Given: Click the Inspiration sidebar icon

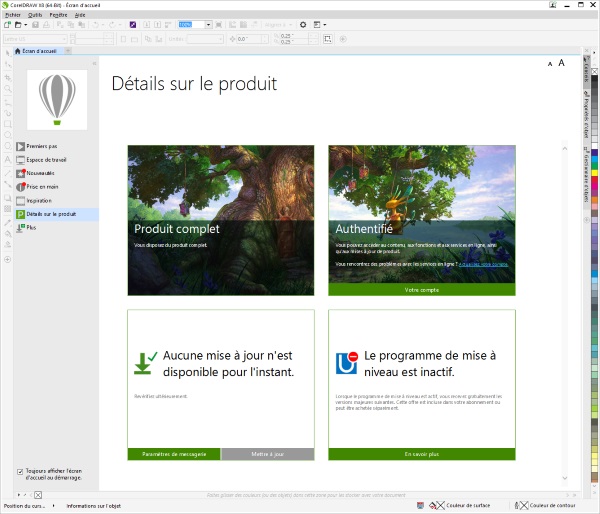Looking at the screenshot, I should coord(20,201).
